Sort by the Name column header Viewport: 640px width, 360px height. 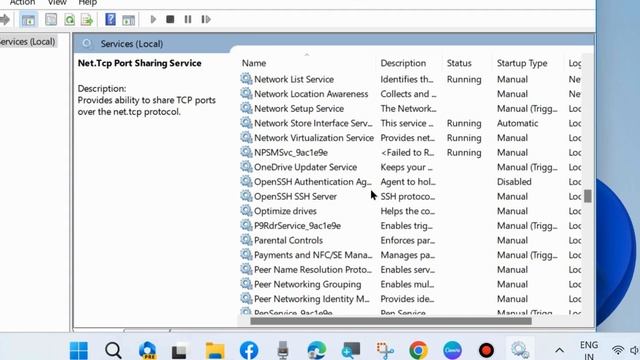click(x=254, y=63)
